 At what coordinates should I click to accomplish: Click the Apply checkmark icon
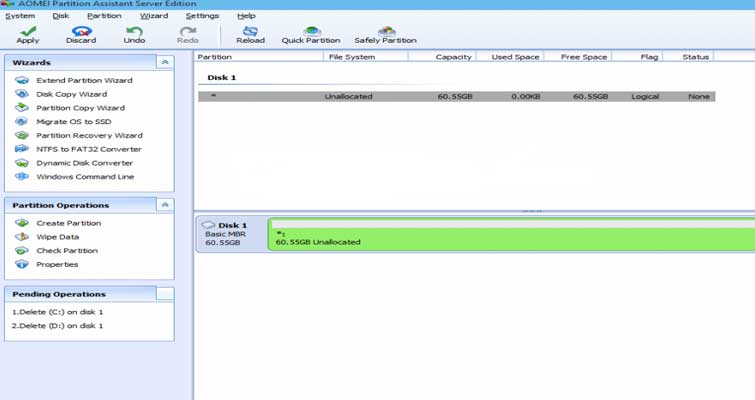tap(28, 31)
